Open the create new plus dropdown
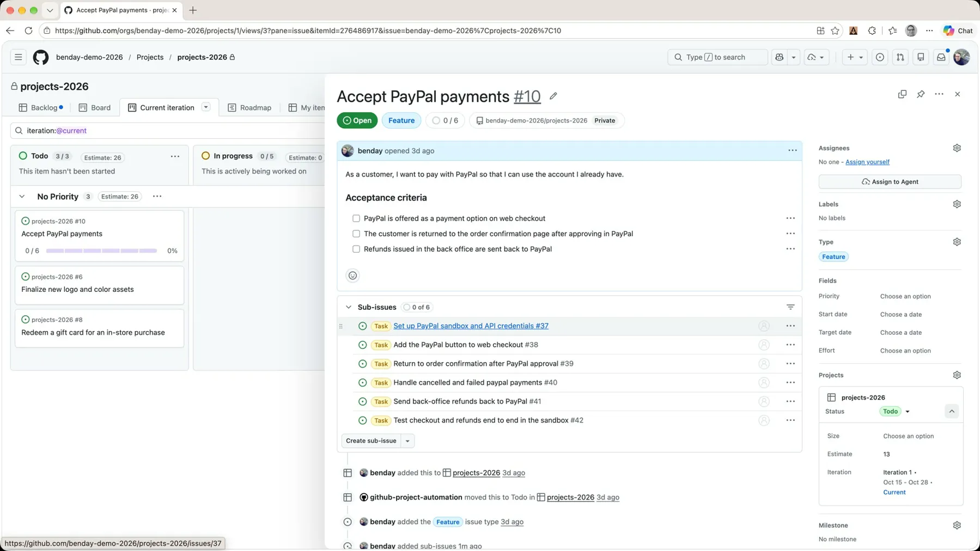Image resolution: width=980 pixels, height=551 pixels. coord(854,57)
